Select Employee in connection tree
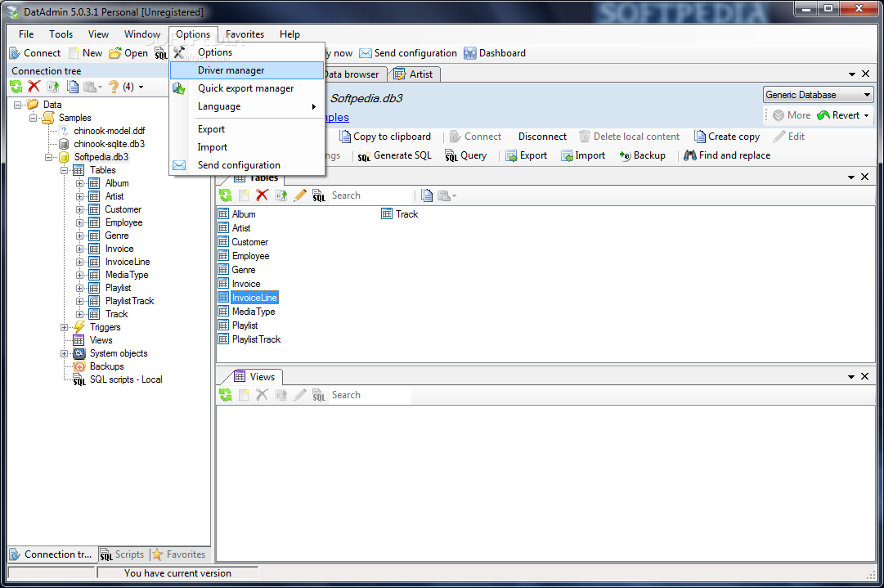 116,222
